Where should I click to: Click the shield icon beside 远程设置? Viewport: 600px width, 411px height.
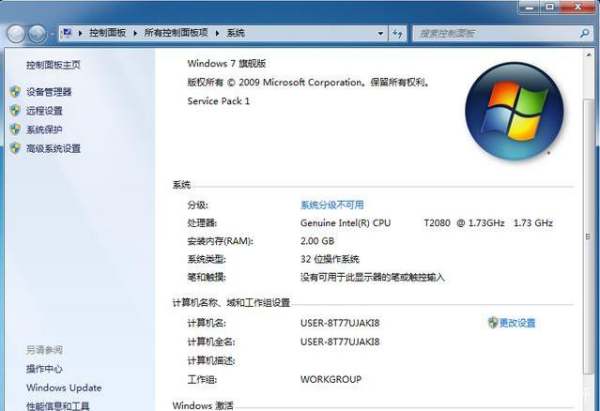coord(14,111)
